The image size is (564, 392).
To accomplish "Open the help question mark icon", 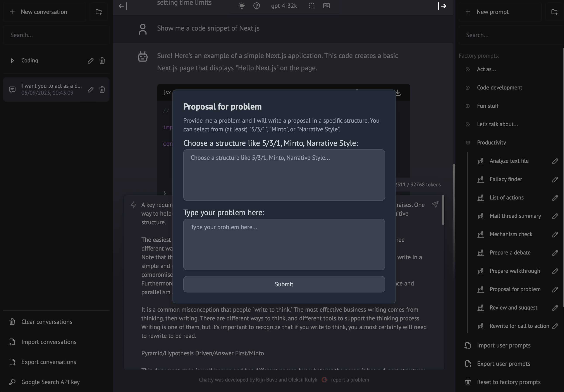I will click(x=256, y=6).
